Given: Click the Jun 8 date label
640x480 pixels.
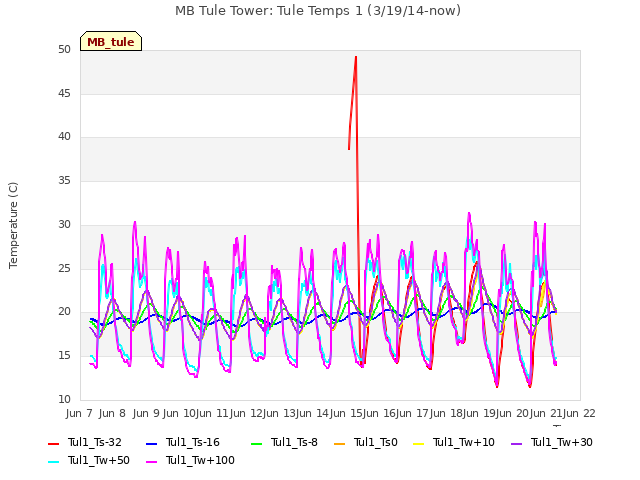Looking at the screenshot, I should (x=112, y=413).
